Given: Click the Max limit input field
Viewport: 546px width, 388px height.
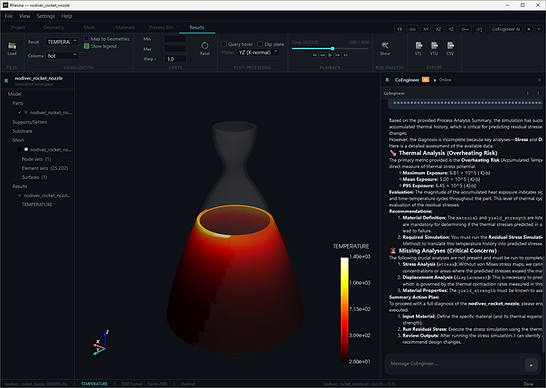Looking at the screenshot, I should point(175,49).
